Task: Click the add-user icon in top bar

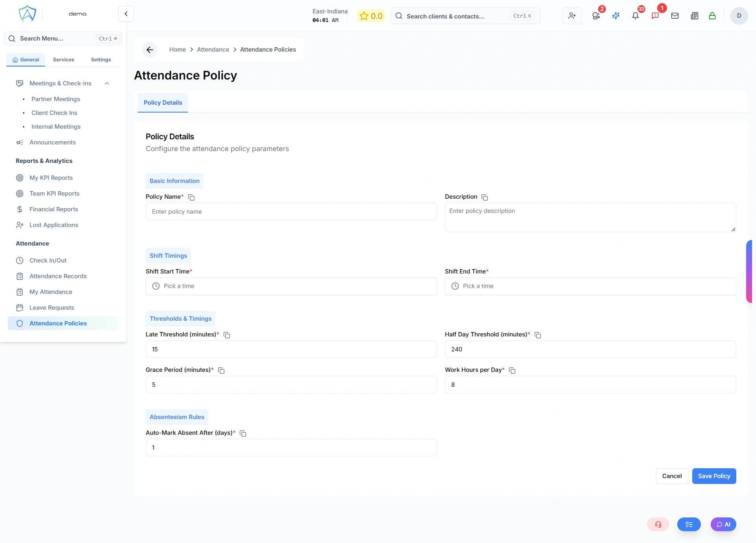Action: click(572, 16)
